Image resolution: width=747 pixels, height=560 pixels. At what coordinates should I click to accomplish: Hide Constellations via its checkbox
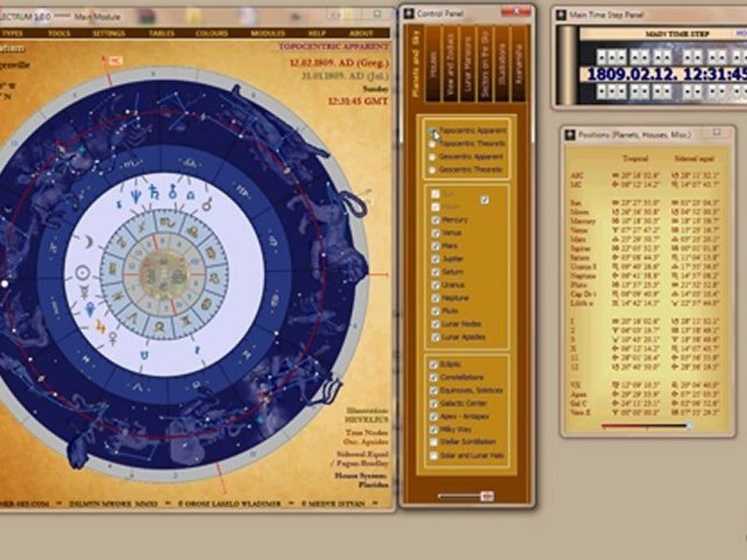pos(434,377)
